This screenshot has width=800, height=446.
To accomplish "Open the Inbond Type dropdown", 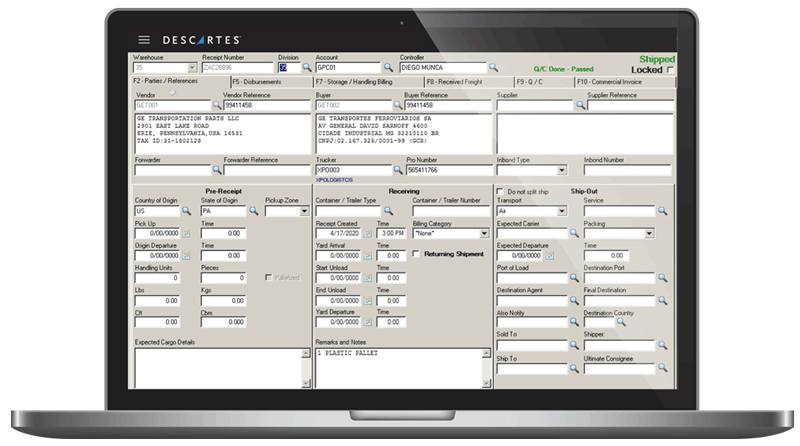I will point(560,171).
